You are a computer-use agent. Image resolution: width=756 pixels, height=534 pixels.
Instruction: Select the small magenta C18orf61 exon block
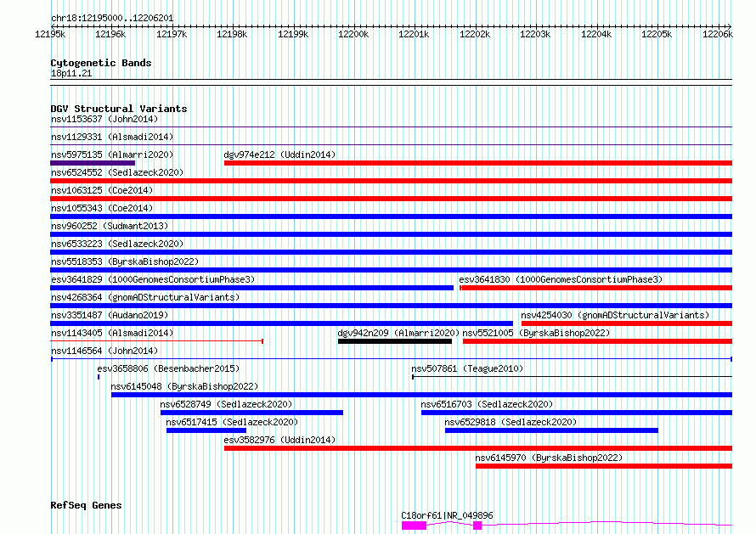pos(477,526)
